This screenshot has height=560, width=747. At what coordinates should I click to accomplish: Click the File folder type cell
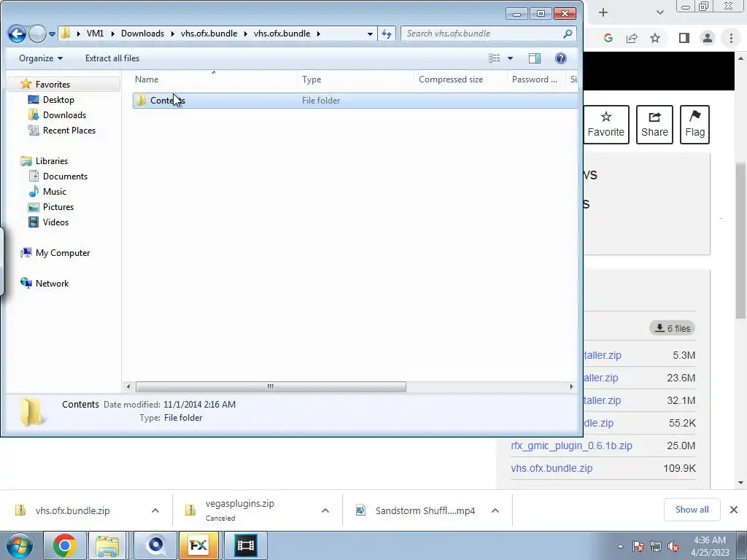[321, 101]
